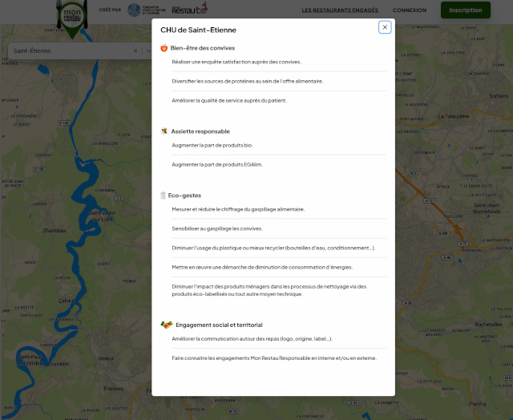
Task: Click the Assiette responsable category icon
Action: 164,131
